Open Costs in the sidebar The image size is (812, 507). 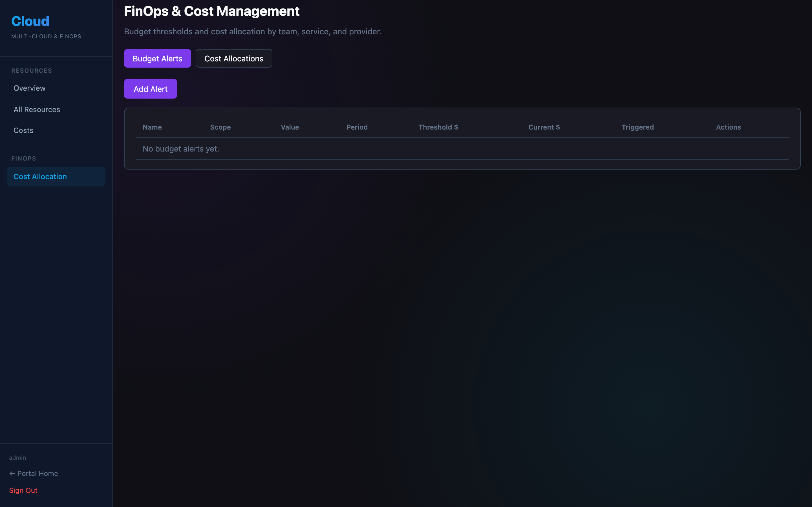coord(23,130)
